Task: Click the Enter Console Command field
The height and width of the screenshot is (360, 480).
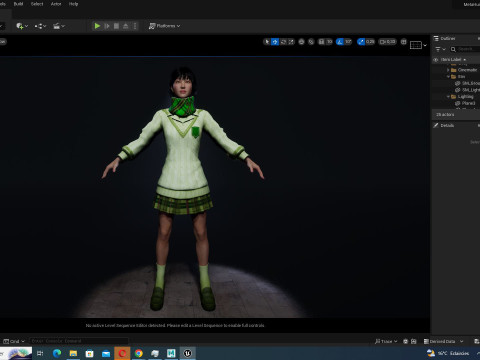Action: click(79, 341)
